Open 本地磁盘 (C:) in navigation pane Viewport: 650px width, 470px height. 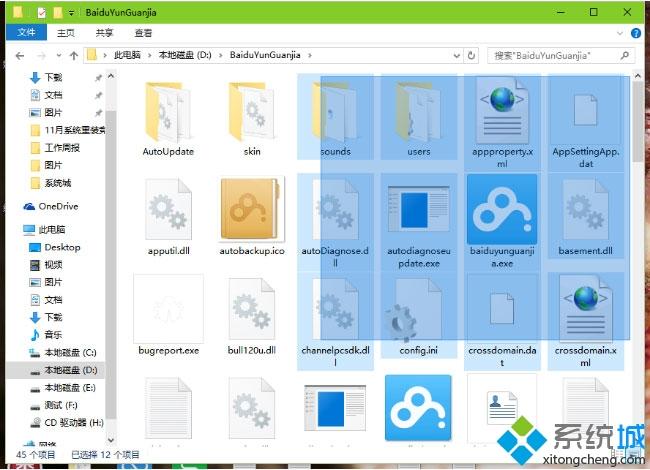(x=63, y=353)
